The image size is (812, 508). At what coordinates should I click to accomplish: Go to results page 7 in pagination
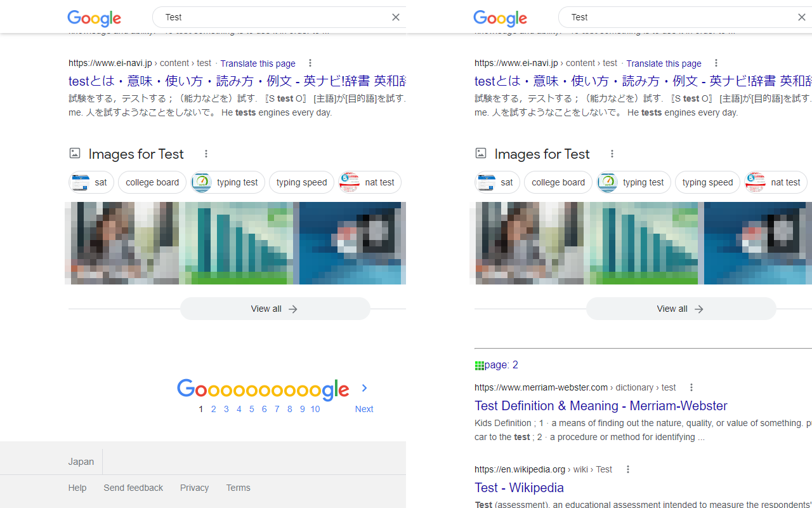point(277,409)
